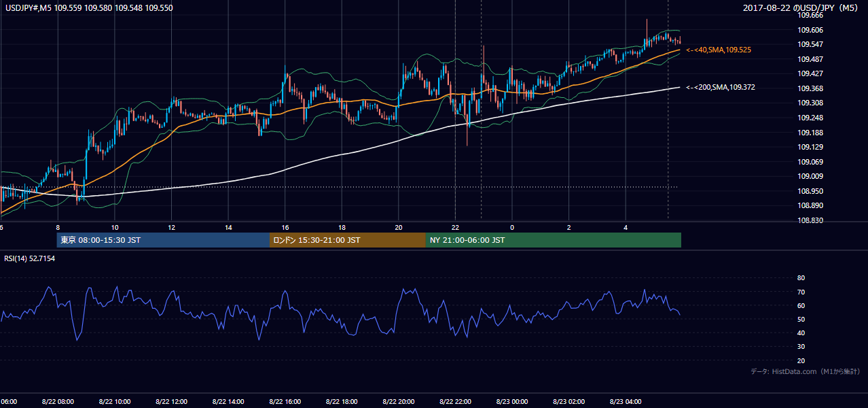This screenshot has height=408, width=868.
Task: Click price axis value 108.830
Action: pos(810,221)
